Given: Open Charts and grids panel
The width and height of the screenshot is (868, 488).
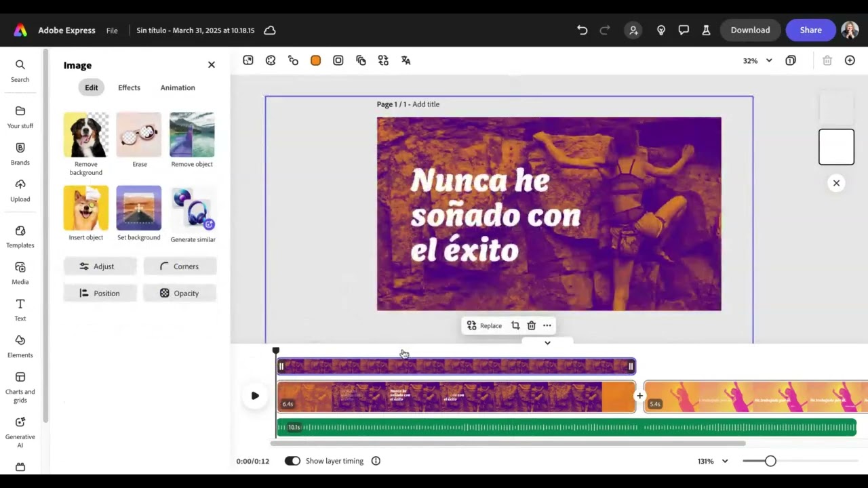Looking at the screenshot, I should click(20, 387).
